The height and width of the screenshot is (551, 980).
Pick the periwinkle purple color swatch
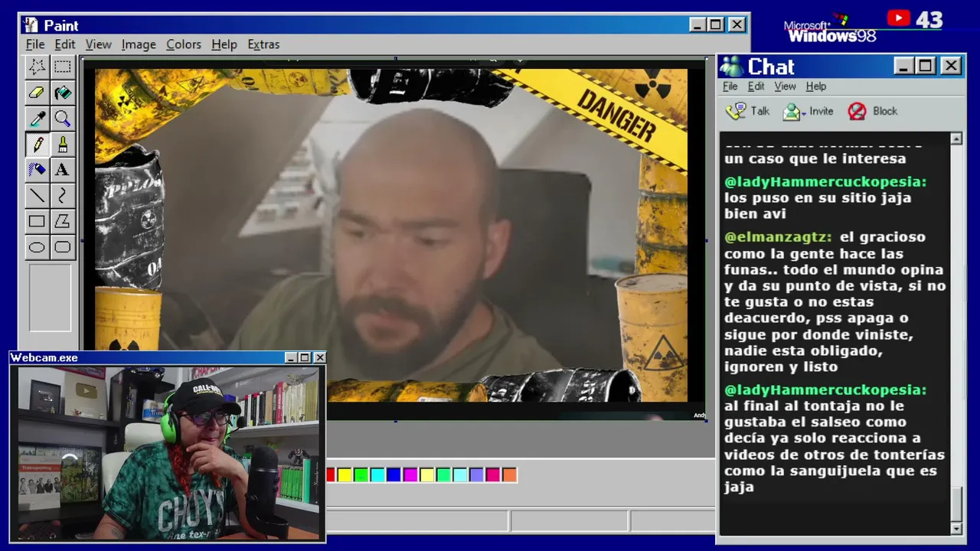point(476,475)
